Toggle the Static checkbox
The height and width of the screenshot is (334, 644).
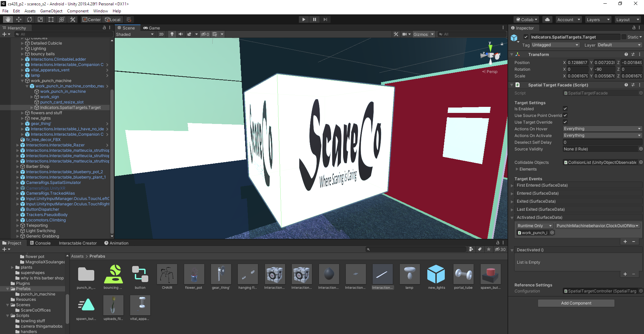624,37
